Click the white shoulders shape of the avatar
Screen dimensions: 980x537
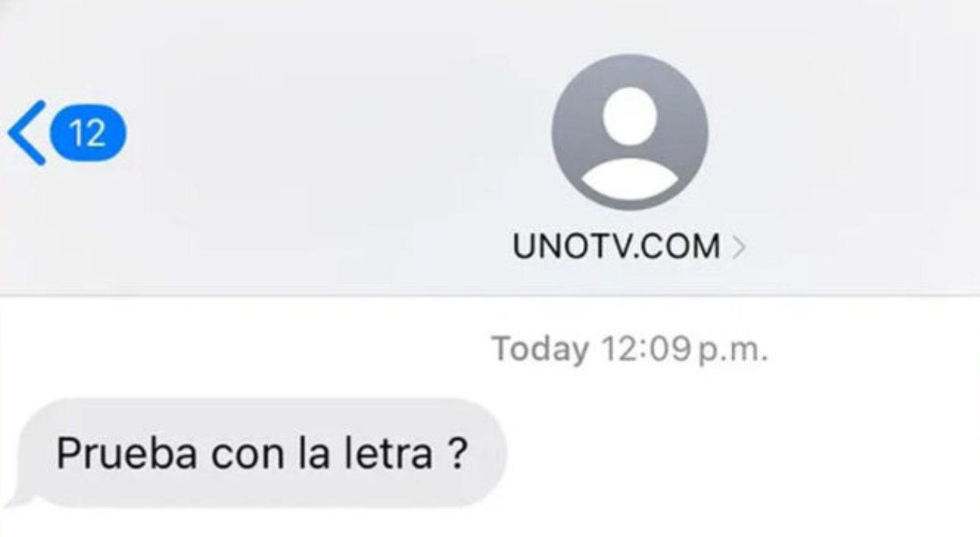click(629, 179)
